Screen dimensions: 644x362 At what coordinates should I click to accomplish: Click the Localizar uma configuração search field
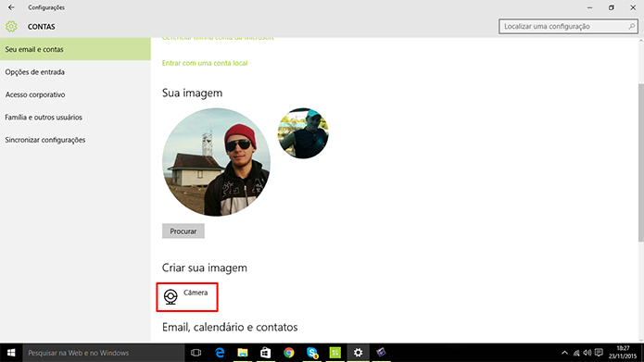(x=568, y=26)
